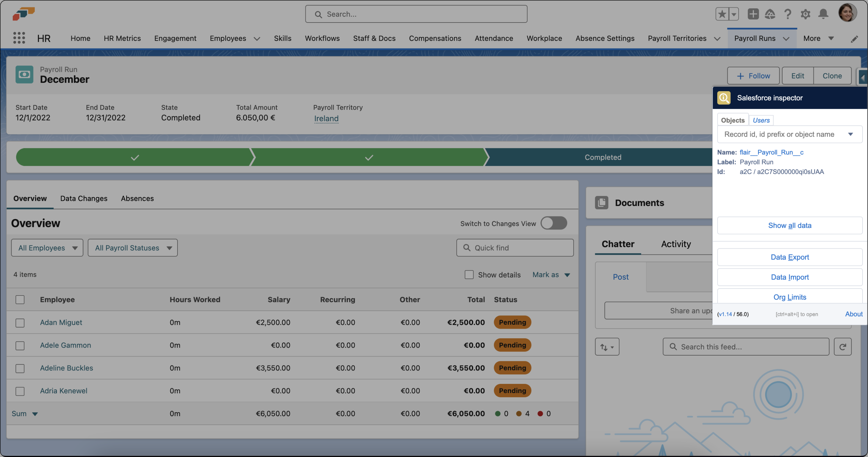
Task: Click the Data Export link in inspector
Action: coord(790,257)
